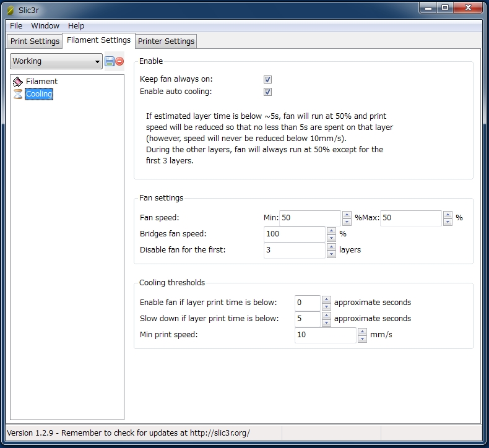The image size is (489, 448).
Task: Click the Bridges fan speed input field
Action: tap(295, 234)
